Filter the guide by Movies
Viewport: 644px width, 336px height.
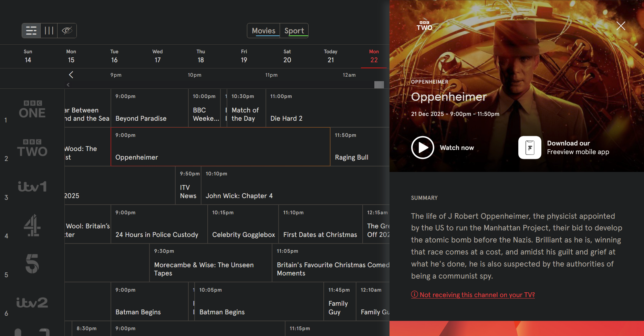coord(263,31)
